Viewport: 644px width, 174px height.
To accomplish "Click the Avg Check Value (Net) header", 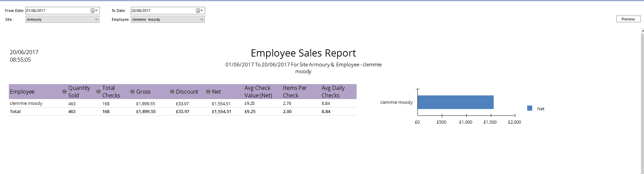I will click(x=258, y=92).
